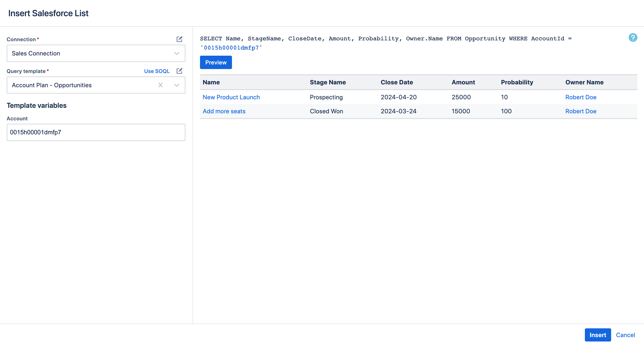Screen dimensions: 644x345
Task: Clear the Account Plan - Opportunities template selection
Action: 161,85
